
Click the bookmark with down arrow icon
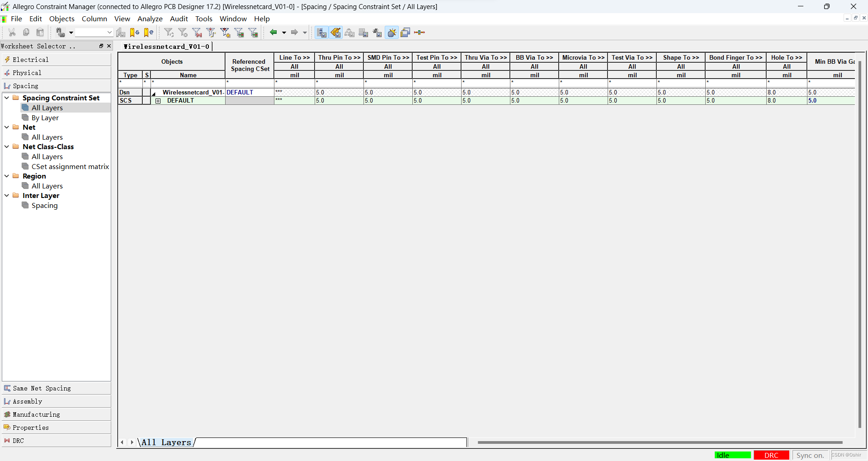[134, 33]
